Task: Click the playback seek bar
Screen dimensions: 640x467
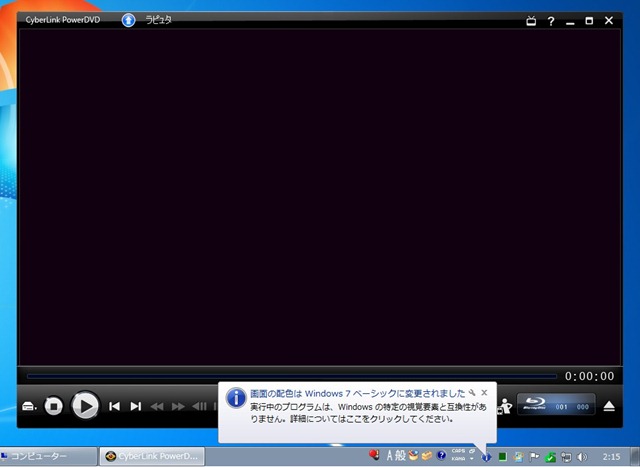Action: (291, 376)
